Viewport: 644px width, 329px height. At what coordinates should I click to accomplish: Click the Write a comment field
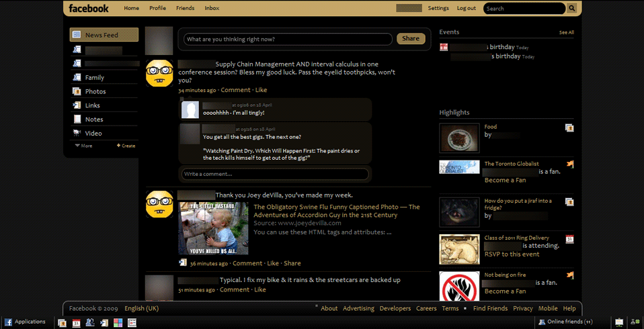tap(275, 174)
